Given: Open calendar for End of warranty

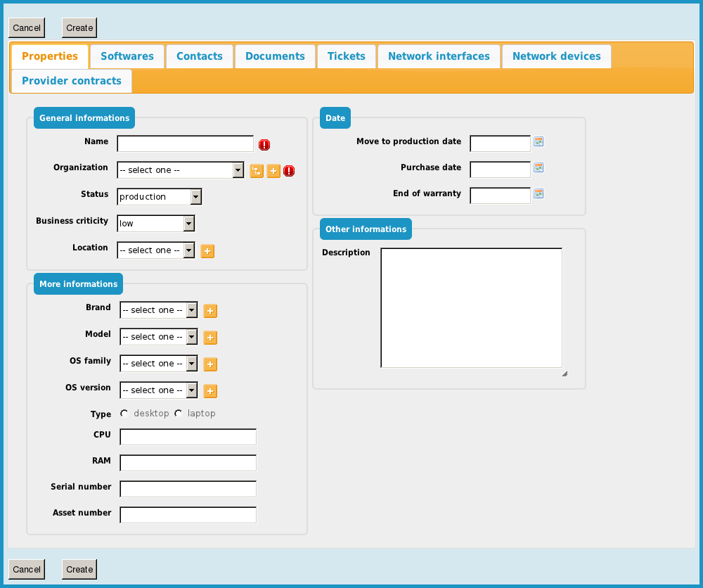Looking at the screenshot, I should tap(538, 193).
